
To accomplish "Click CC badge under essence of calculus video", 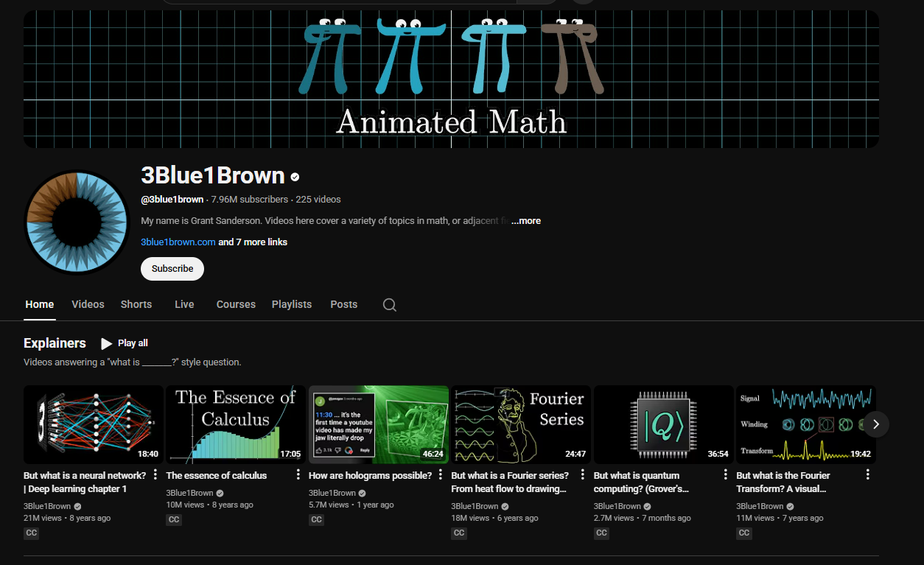I will 174,519.
